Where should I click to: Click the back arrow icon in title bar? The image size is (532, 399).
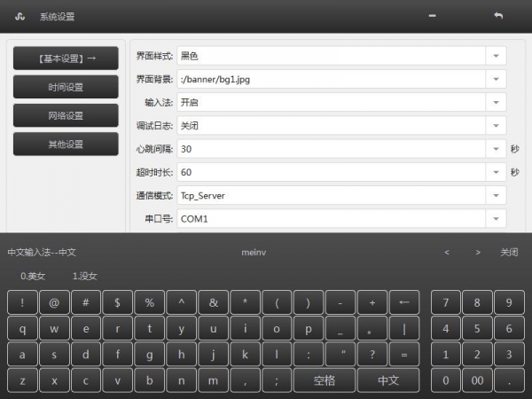click(498, 16)
